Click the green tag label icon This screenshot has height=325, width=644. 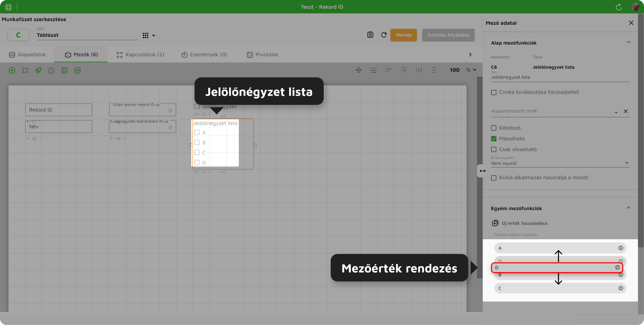pyautogui.click(x=38, y=70)
